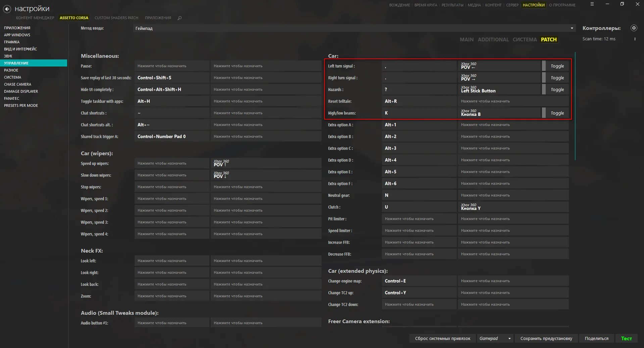
Task: Select ГРАФИКА in the left sidebar
Action: [x=12, y=42]
